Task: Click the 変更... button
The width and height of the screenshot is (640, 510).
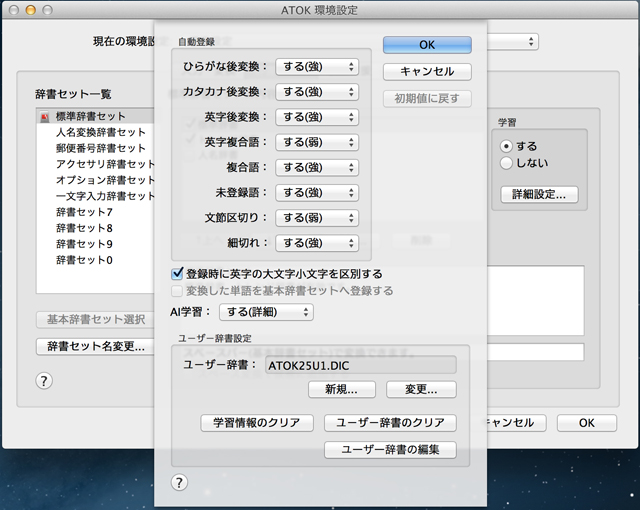Action: (421, 390)
